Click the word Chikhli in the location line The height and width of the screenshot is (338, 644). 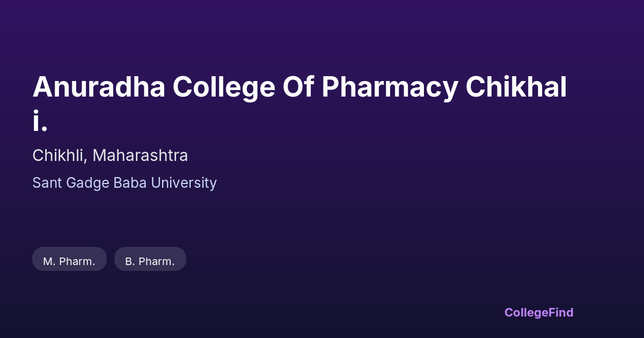pyautogui.click(x=58, y=156)
